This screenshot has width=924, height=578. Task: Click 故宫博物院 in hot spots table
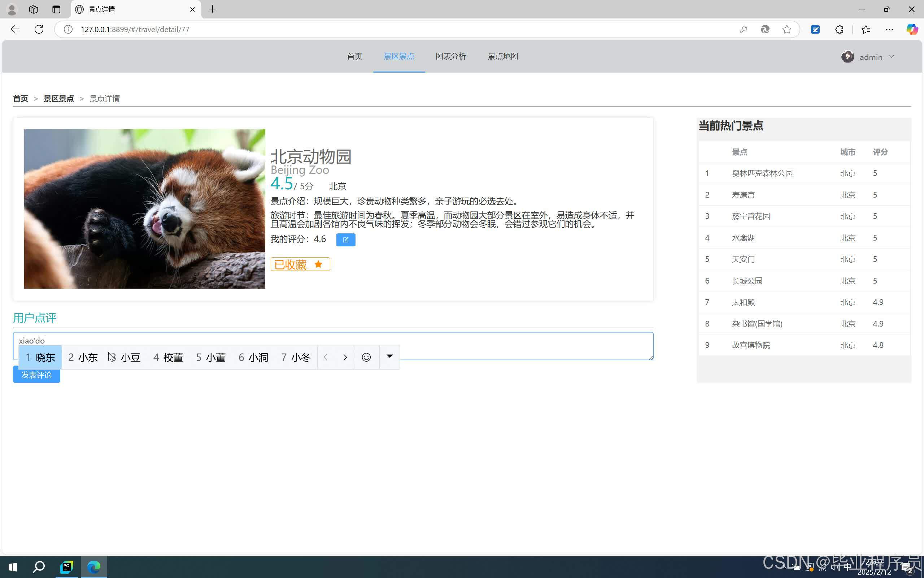751,345
